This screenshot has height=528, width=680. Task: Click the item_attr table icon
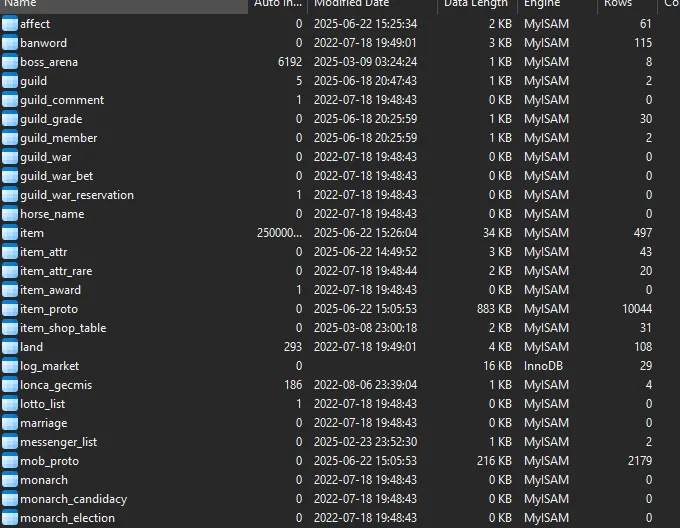(10, 252)
